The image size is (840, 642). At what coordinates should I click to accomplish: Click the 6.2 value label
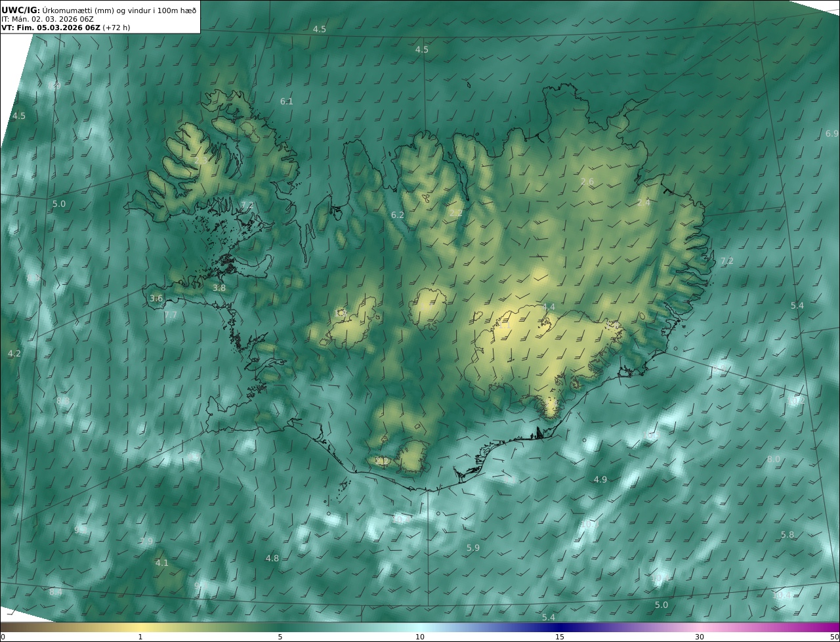(398, 215)
